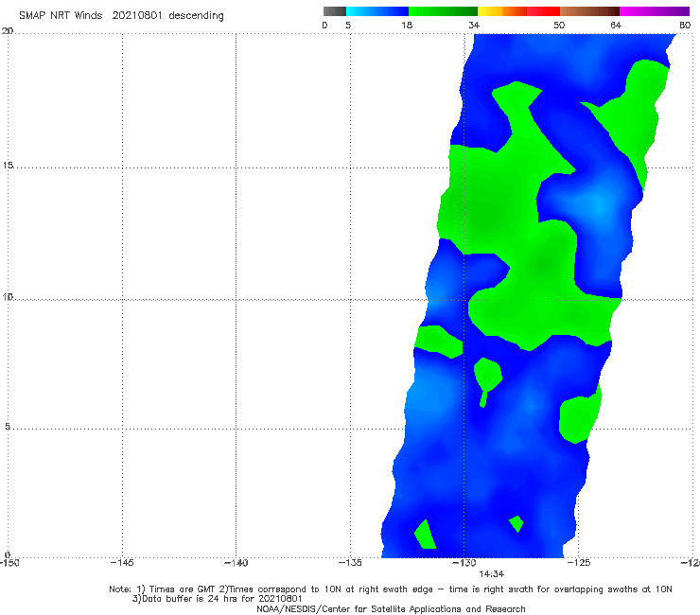Click the gray segment of the color bar
This screenshot has width=700, height=615.
click(x=334, y=11)
